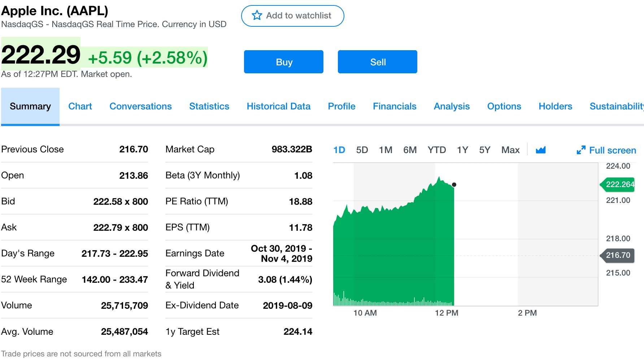Image resolution: width=644 pixels, height=364 pixels.
Task: Click the green 222.264 current price marker
Action: tap(617, 185)
